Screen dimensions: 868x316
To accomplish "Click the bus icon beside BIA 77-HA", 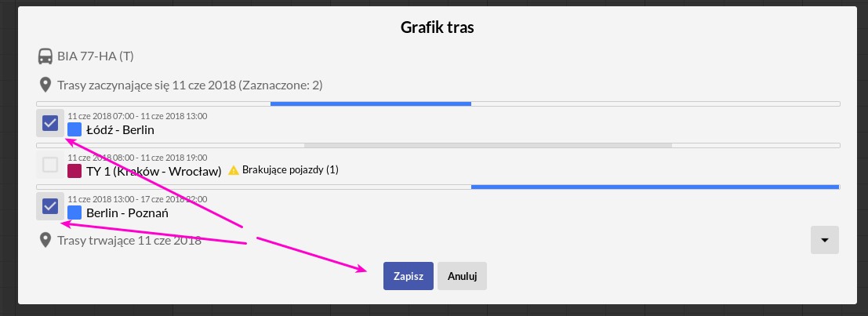I will point(45,56).
